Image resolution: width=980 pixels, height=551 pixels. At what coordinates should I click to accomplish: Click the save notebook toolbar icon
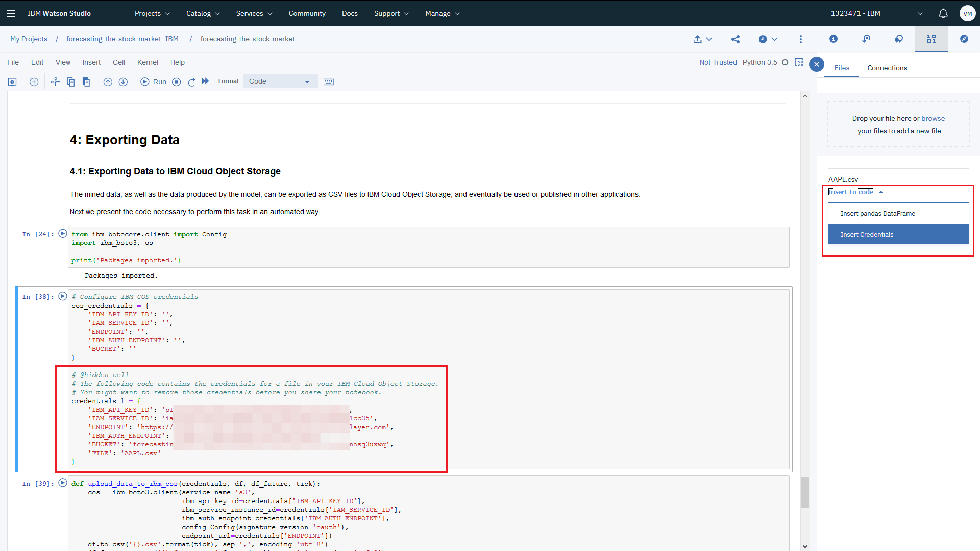(12, 82)
